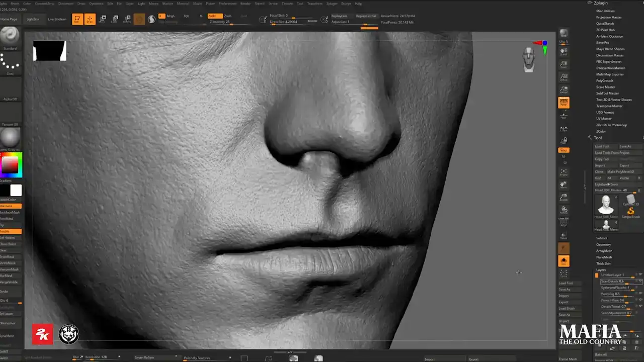Expand the Subtool subpalette

click(602, 238)
